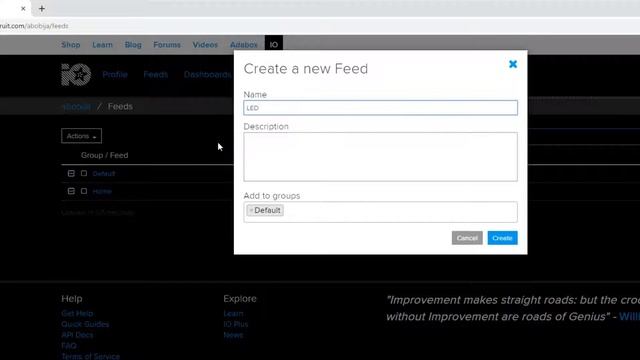Go to the Dashboards page
Viewport: 640px width, 360px height.
[x=207, y=75]
